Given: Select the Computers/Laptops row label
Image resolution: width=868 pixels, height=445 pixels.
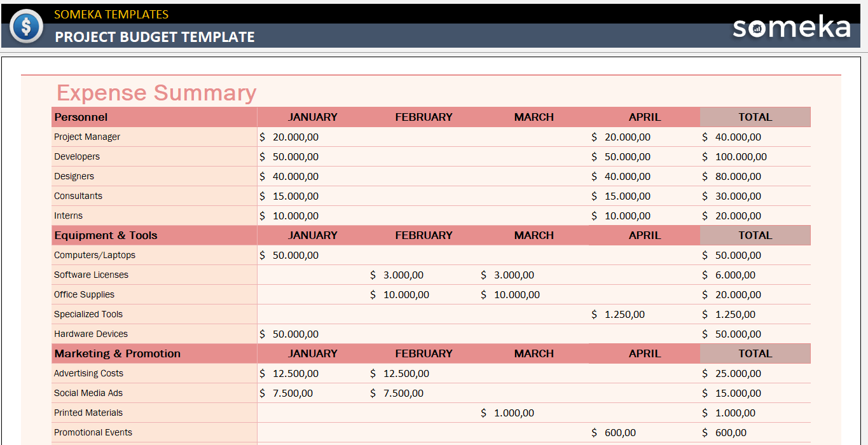Looking at the screenshot, I should click(95, 255).
